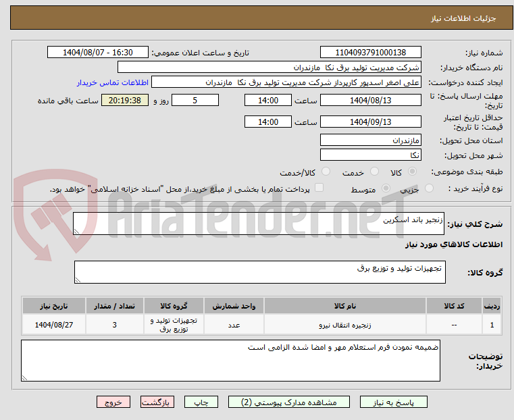Viewport: 514px width, 420px height.
Task: Select the جزیی purchase type radio
Action: click(x=429, y=188)
